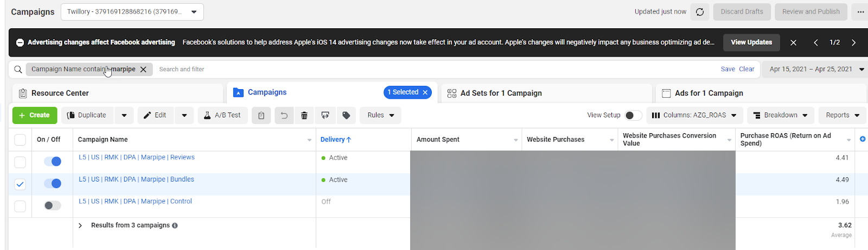Open L5 | US | RMK | DPA | Marpipe | Reviews campaign
868x250 pixels.
point(137,158)
